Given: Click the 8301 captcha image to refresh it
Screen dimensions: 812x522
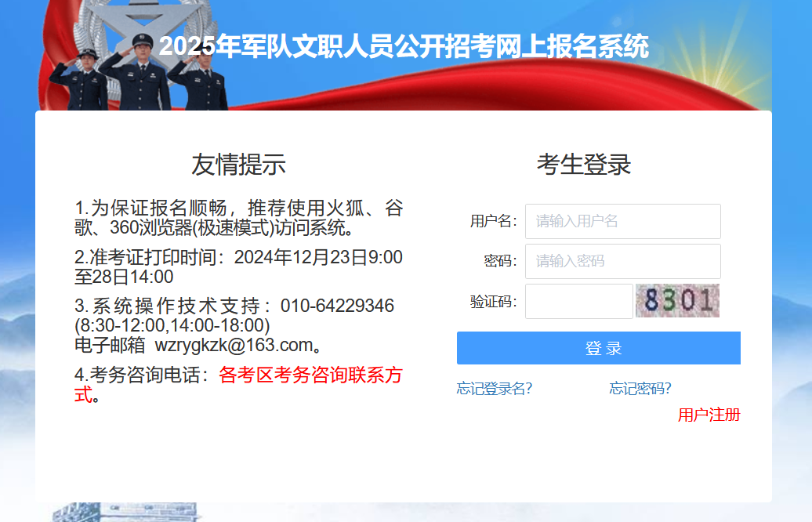Looking at the screenshot, I should click(x=677, y=300).
